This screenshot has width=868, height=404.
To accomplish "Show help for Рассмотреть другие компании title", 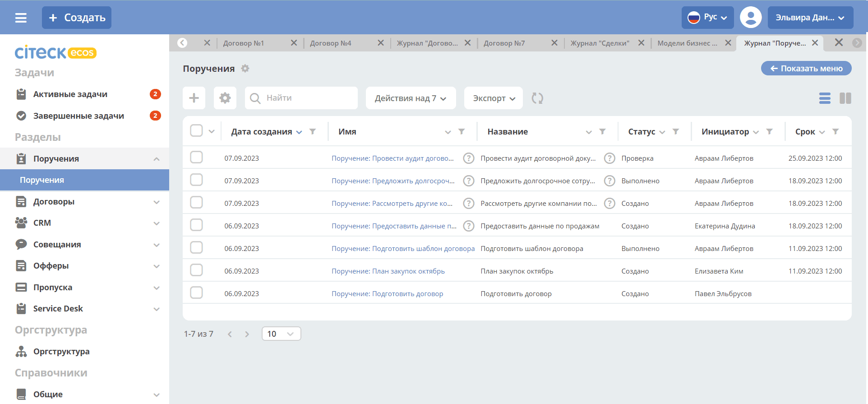I will [x=609, y=203].
